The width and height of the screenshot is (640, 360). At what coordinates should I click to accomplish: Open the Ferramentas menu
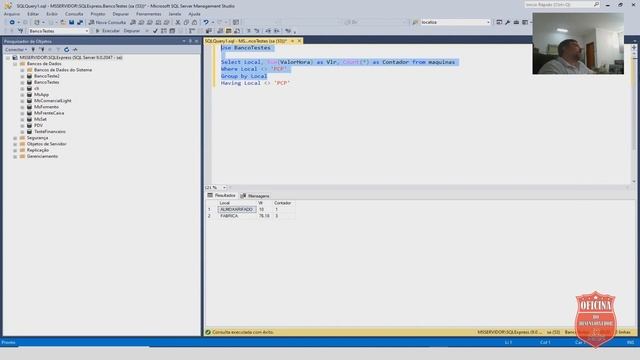(x=149, y=14)
